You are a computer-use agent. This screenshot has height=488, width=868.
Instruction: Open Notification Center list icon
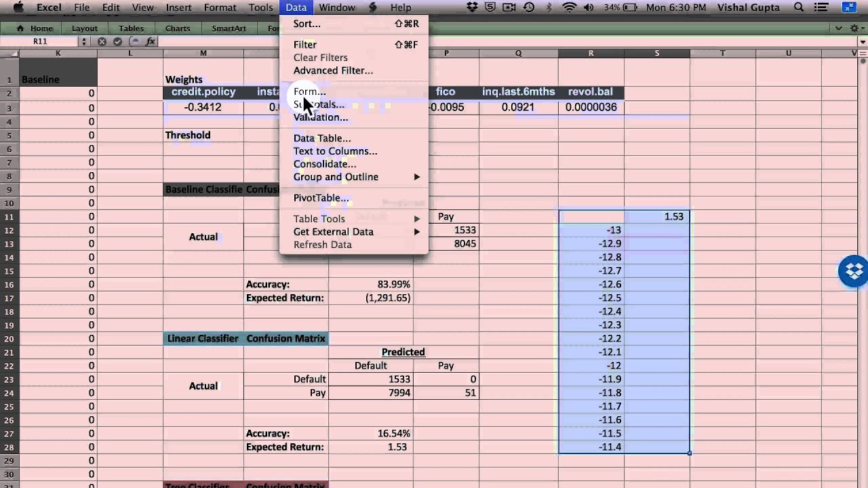[x=823, y=7]
